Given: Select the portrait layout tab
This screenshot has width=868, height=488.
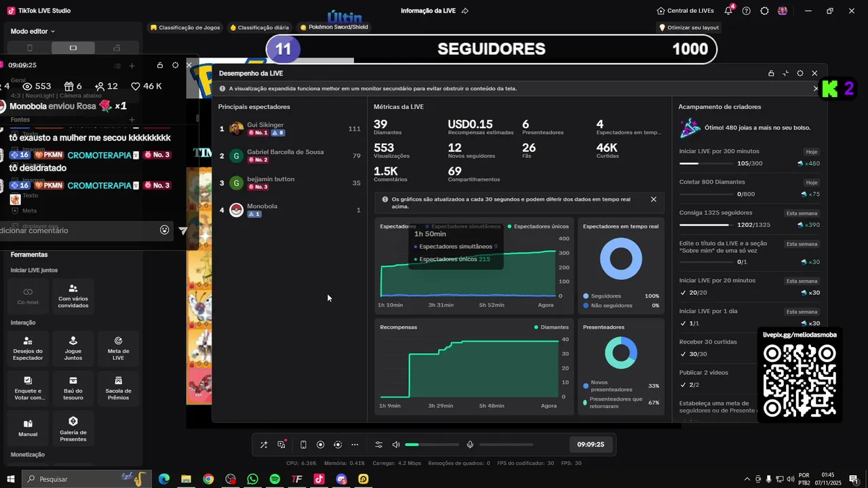Looking at the screenshot, I should click(x=29, y=48).
